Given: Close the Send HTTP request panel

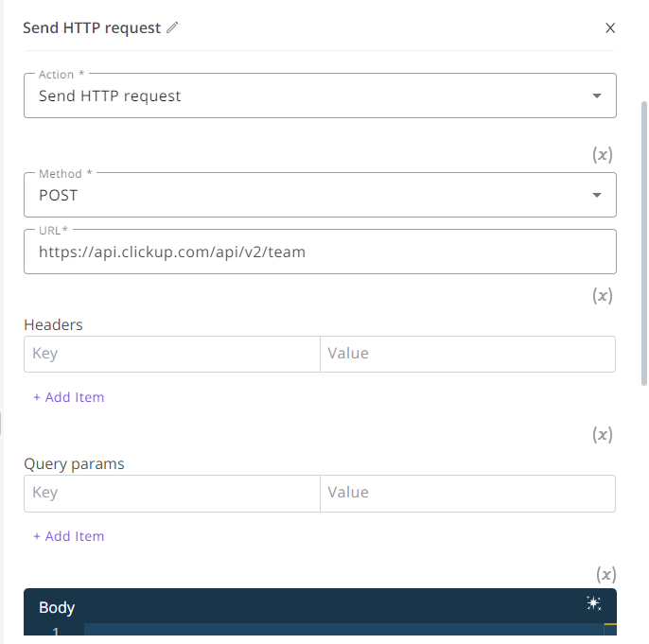Looking at the screenshot, I should (610, 28).
